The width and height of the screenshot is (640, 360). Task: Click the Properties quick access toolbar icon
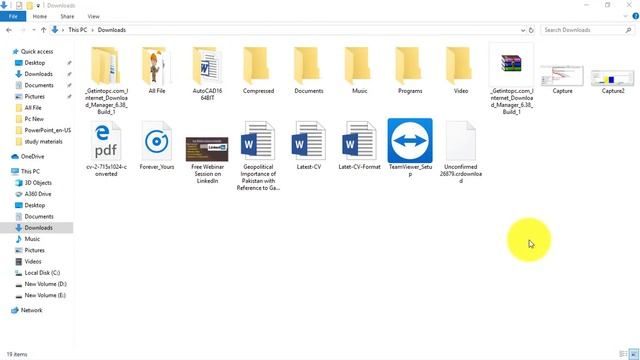pyautogui.click(x=19, y=6)
